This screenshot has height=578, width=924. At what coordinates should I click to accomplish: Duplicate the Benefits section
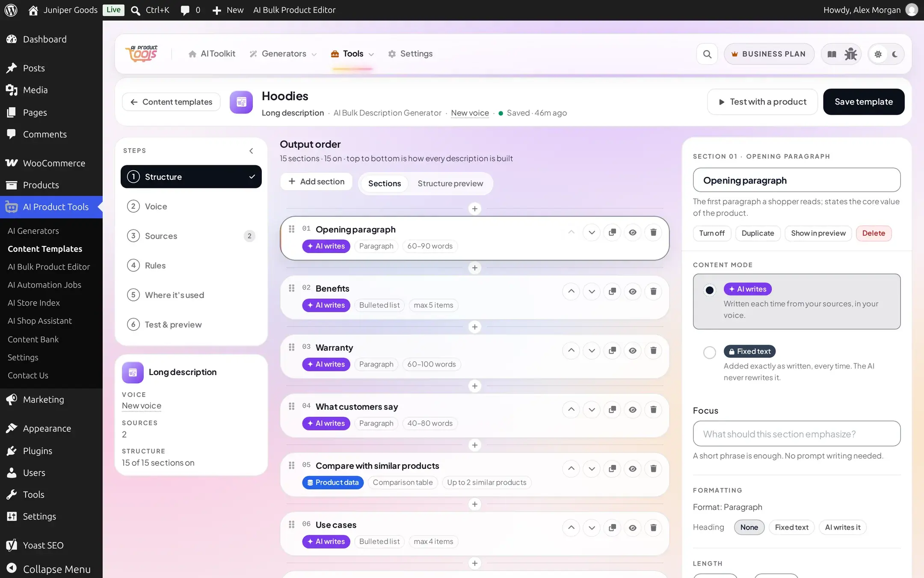612,292
